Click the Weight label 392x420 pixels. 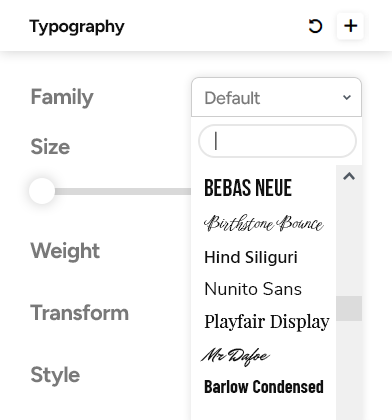(x=65, y=251)
